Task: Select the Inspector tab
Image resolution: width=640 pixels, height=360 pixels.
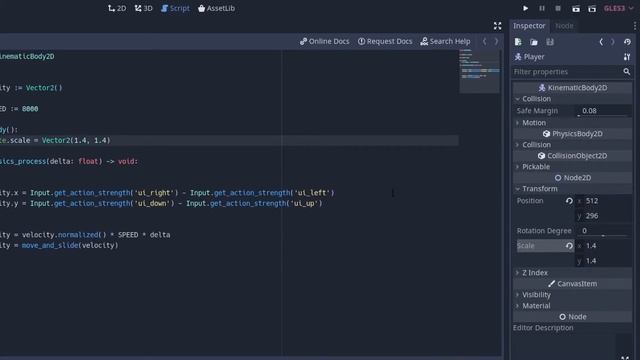Action: pos(529,26)
